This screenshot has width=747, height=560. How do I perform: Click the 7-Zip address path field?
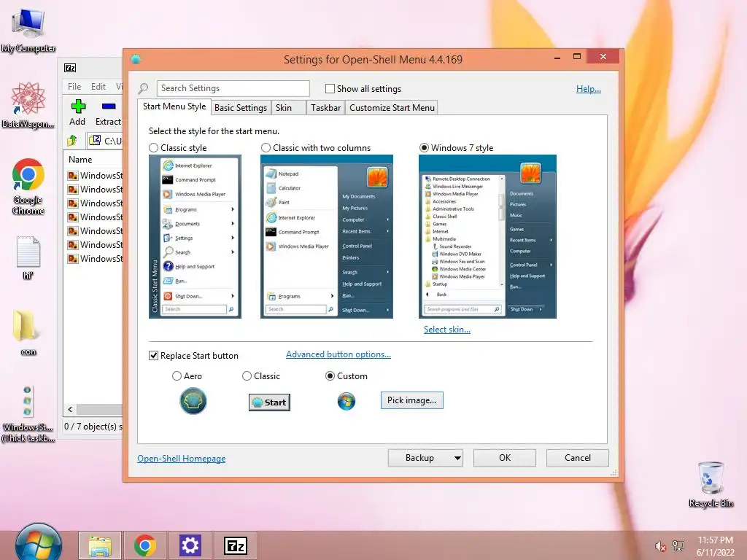tap(106, 141)
